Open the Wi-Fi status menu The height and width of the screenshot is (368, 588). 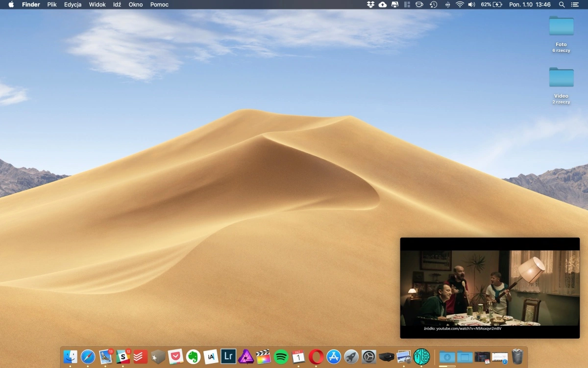tap(460, 4)
